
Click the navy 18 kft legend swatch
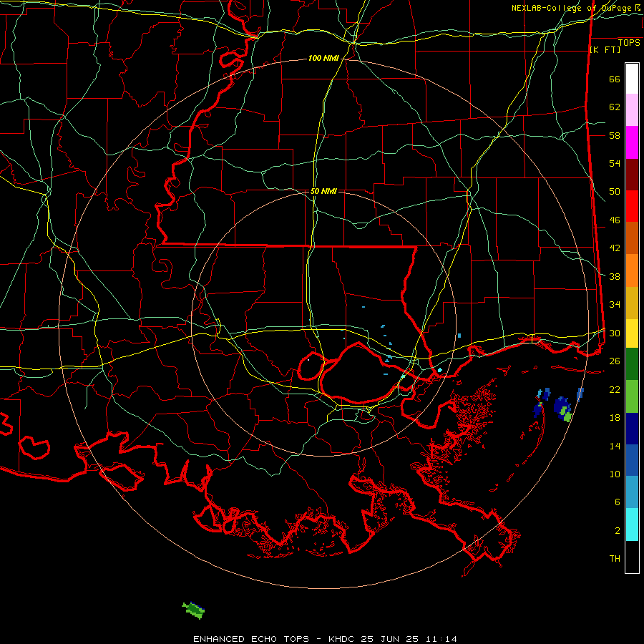[632, 429]
